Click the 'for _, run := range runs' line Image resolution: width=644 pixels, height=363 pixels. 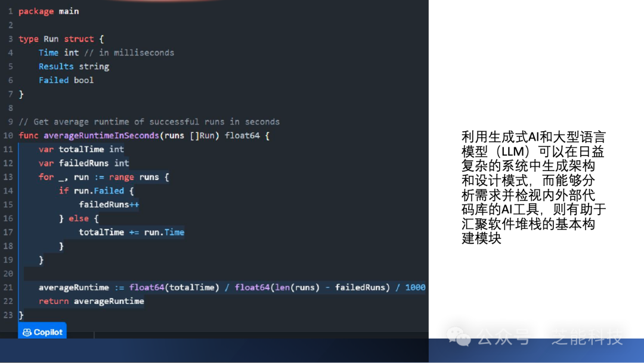click(104, 177)
